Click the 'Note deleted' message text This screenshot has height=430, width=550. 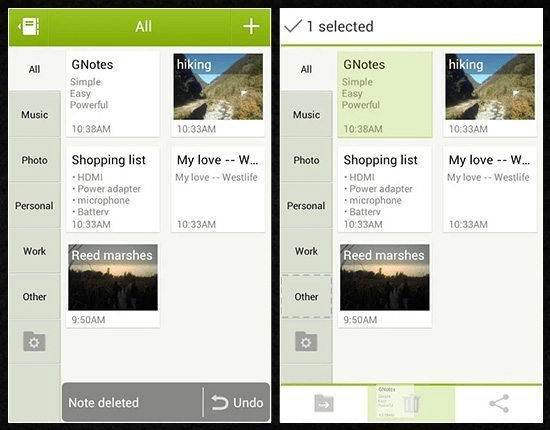(103, 403)
